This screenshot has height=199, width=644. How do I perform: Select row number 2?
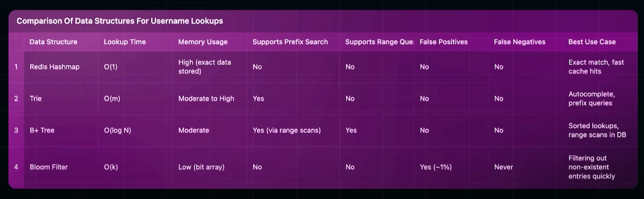pyautogui.click(x=16, y=99)
